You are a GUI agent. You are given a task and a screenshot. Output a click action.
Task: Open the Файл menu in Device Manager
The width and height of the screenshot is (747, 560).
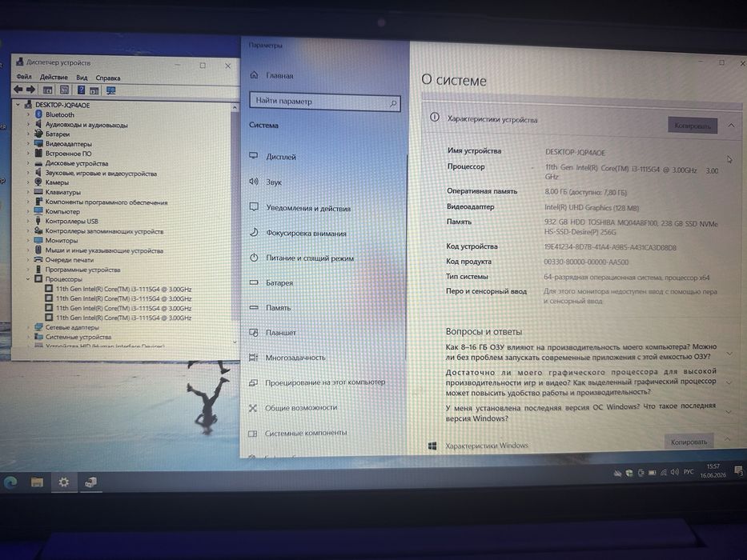(x=24, y=77)
